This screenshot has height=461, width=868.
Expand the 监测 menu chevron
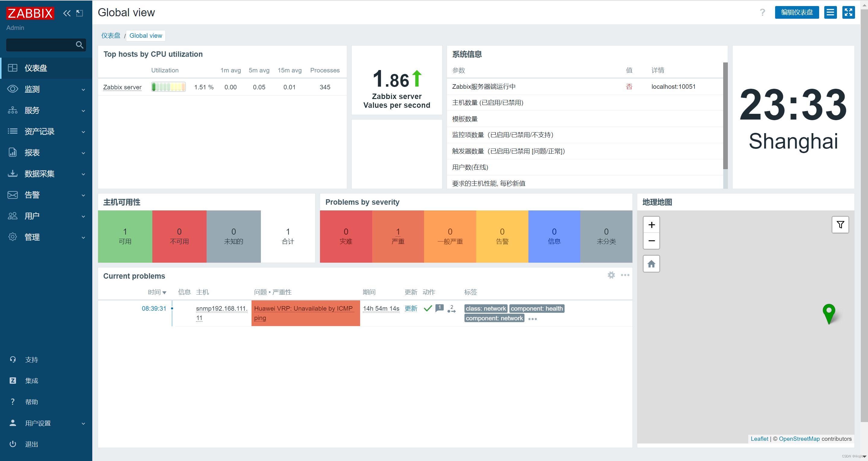[83, 90]
